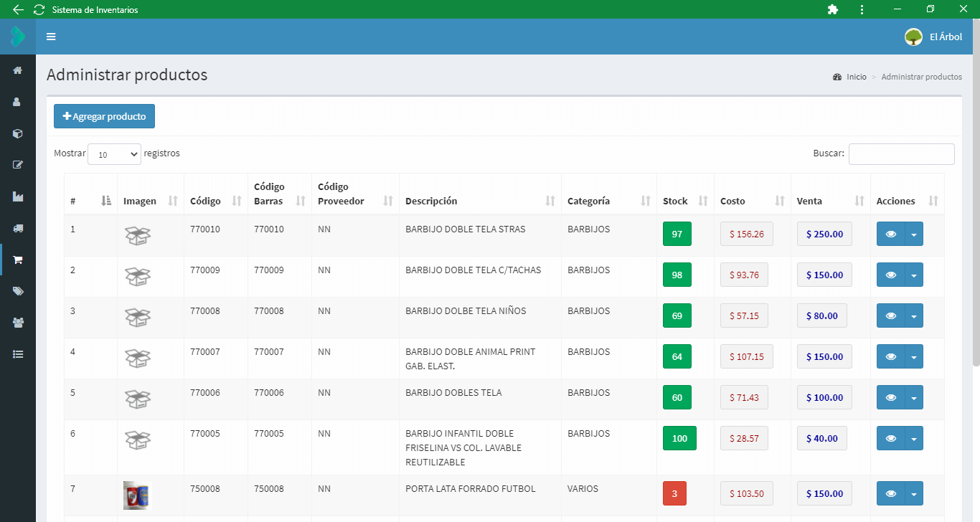This screenshot has width=980, height=522.
Task: Expand actions dropdown arrow for product 770009
Action: [914, 275]
